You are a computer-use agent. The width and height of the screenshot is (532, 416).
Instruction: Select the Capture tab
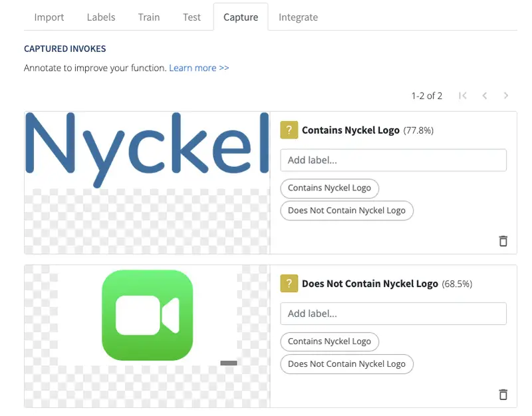point(241,17)
